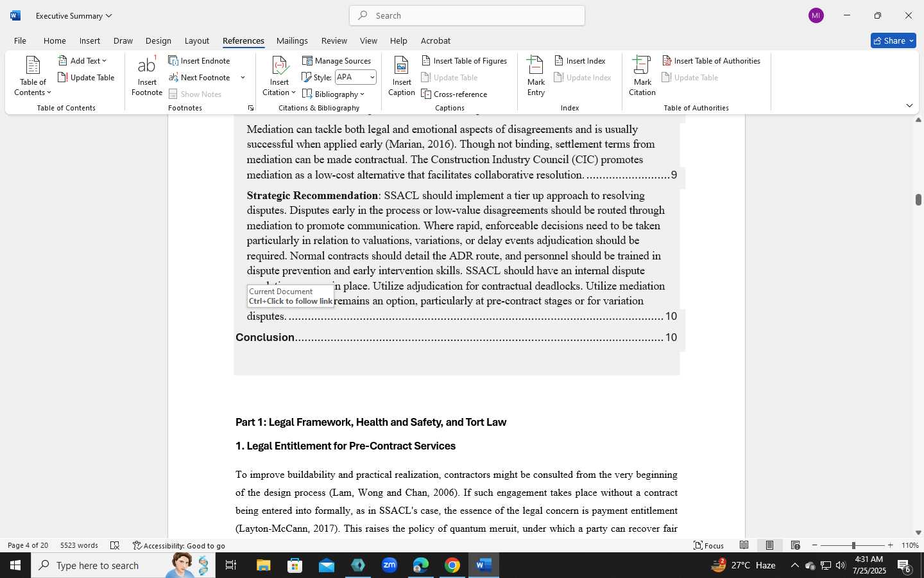Open the Bibliography dropdown
The width and height of the screenshot is (924, 578).
point(334,94)
